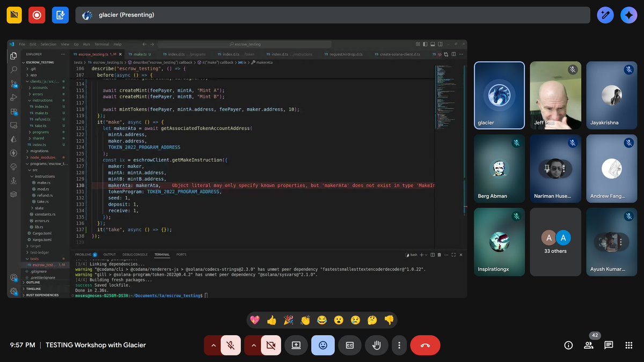The width and height of the screenshot is (644, 362).
Task: Click the anchor icon in VS Code activity bar
Action: [x=13, y=181]
